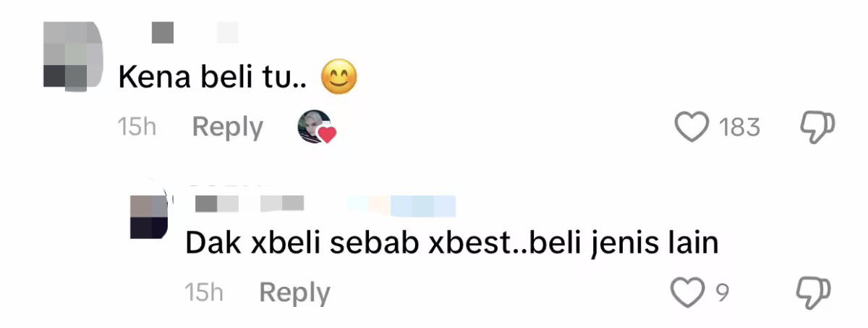Dislike the "Dak xbeli sebab xbest" reply
Screen dimensions: 868x328
[814, 293]
